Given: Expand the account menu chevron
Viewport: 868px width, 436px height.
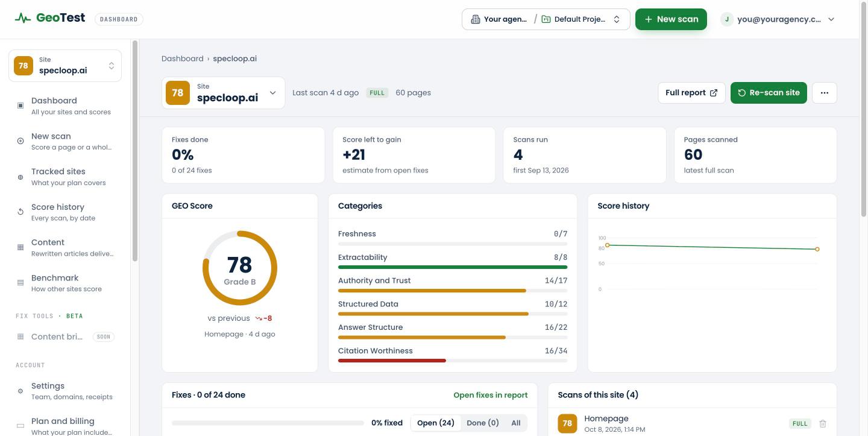Looking at the screenshot, I should (831, 19).
